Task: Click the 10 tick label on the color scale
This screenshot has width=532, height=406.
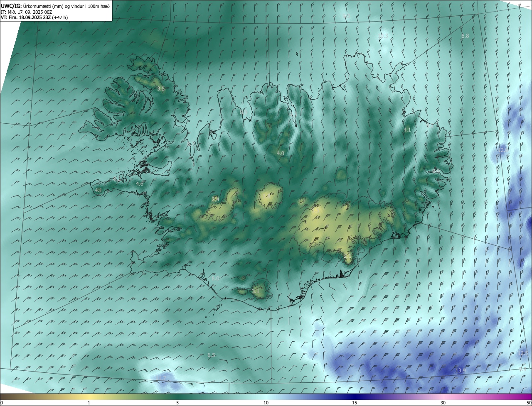Action: pos(266,403)
